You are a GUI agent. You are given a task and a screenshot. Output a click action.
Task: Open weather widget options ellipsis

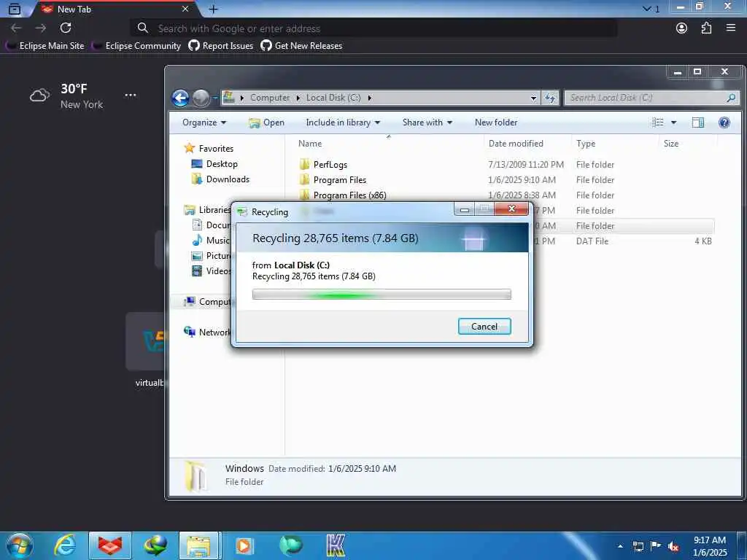coord(130,96)
